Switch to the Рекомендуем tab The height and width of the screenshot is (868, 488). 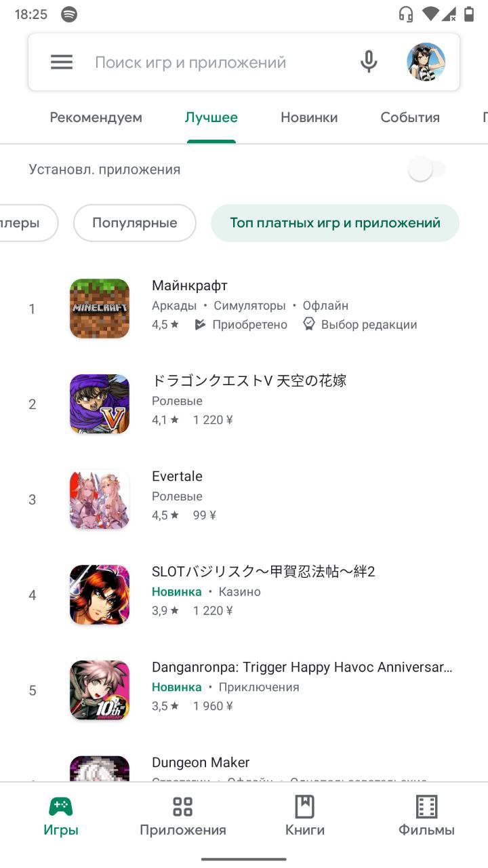[96, 117]
